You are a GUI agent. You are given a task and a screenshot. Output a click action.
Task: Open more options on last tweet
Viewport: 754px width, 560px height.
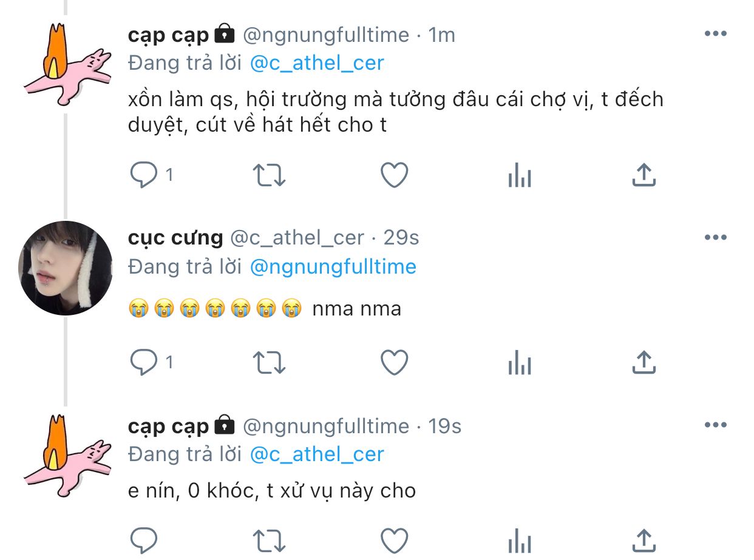715,425
